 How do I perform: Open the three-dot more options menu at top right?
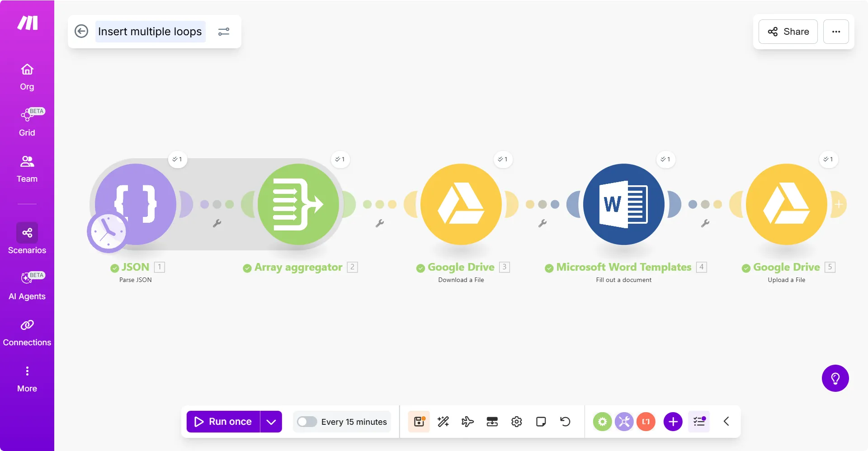coord(836,32)
